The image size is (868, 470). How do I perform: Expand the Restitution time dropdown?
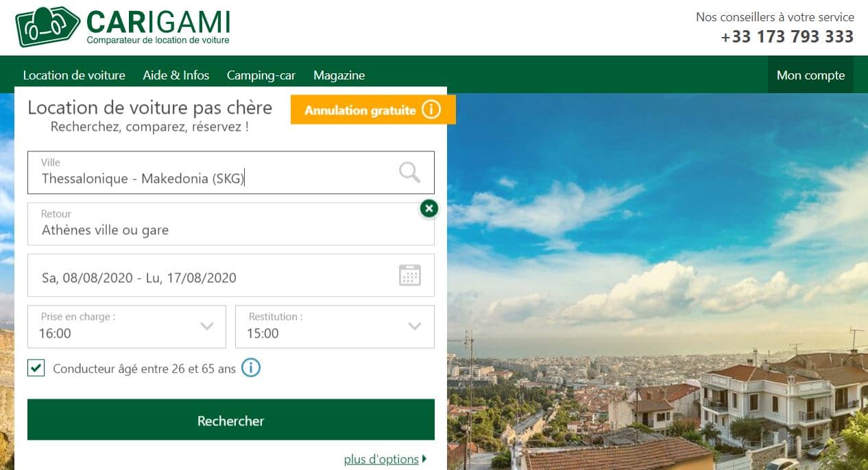pyautogui.click(x=414, y=326)
